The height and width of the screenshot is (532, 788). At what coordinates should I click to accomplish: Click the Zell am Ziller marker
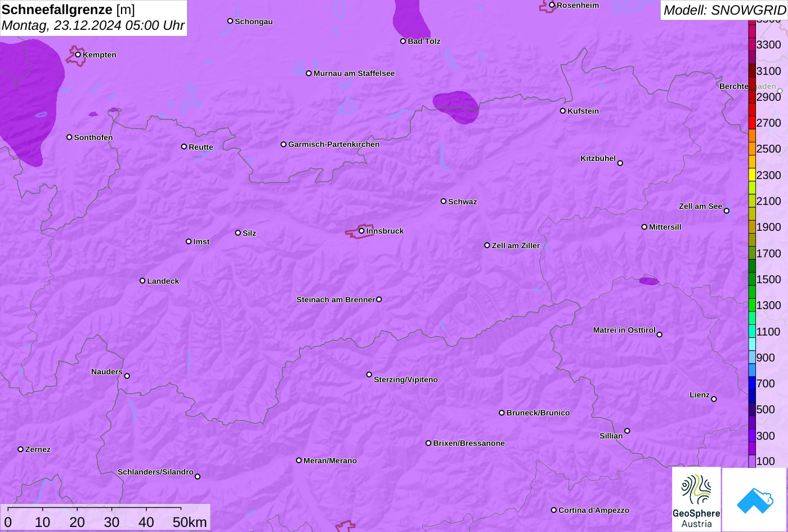[487, 245]
